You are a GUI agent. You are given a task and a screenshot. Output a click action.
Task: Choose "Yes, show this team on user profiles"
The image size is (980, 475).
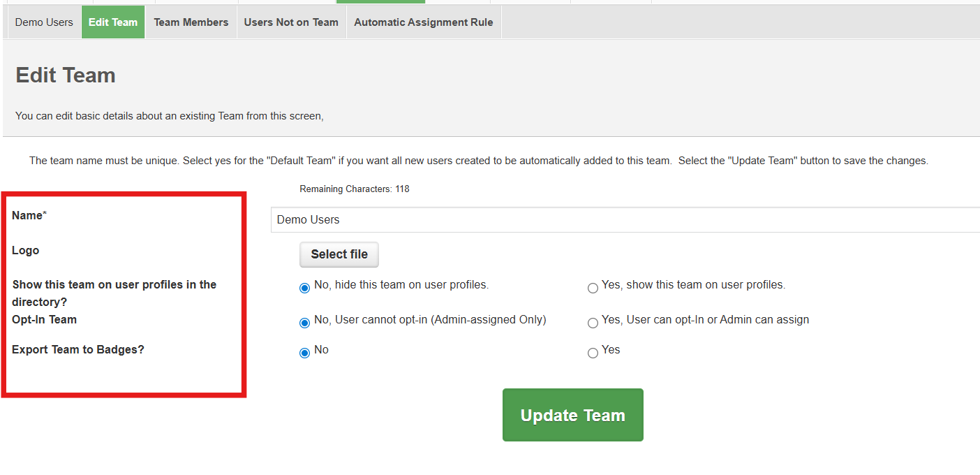coord(593,288)
